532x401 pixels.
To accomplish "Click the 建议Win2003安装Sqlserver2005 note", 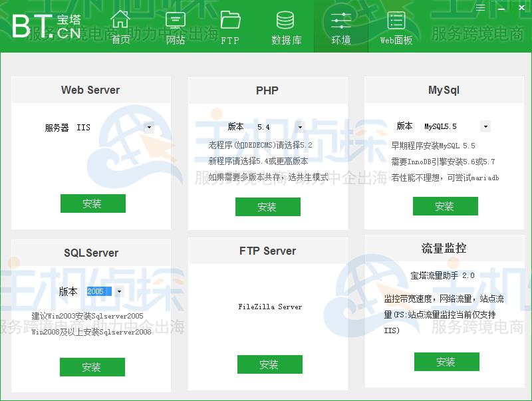I will 87,316.
